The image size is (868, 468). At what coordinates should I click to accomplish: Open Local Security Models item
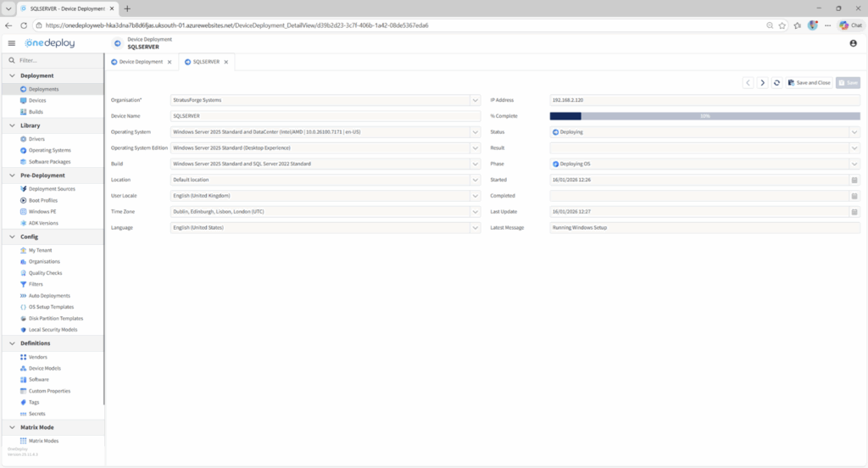(53, 330)
